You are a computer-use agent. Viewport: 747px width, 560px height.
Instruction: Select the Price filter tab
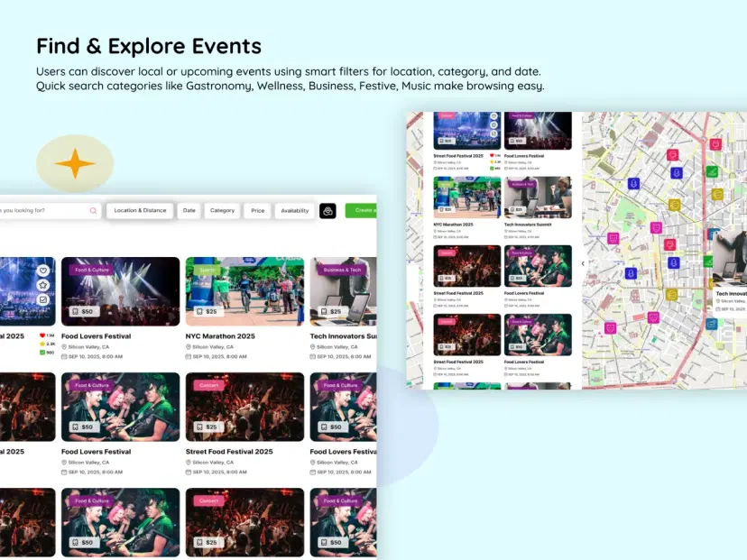click(257, 210)
